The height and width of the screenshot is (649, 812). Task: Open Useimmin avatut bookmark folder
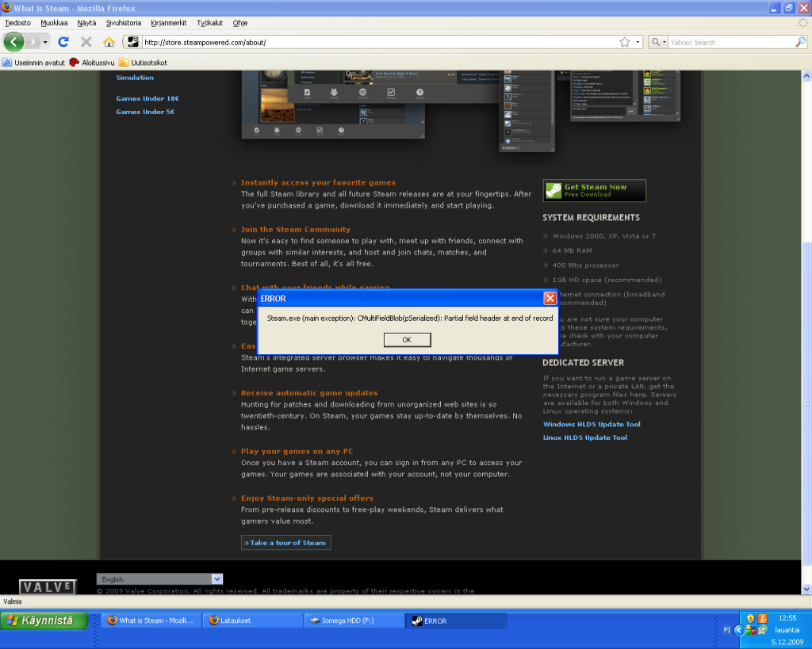[34, 63]
